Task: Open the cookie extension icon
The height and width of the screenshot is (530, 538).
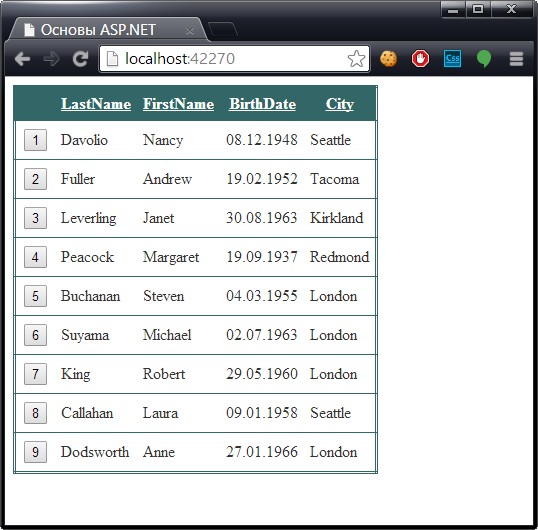Action: point(388,59)
